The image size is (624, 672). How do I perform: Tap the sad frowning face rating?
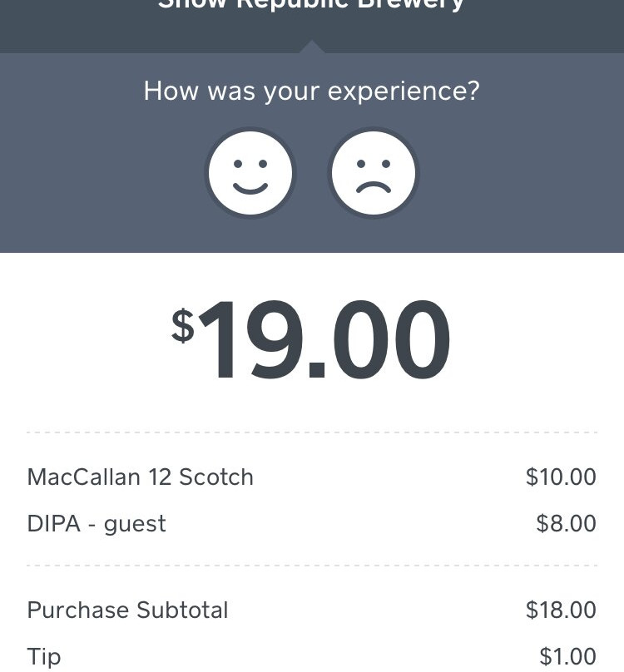[373, 173]
